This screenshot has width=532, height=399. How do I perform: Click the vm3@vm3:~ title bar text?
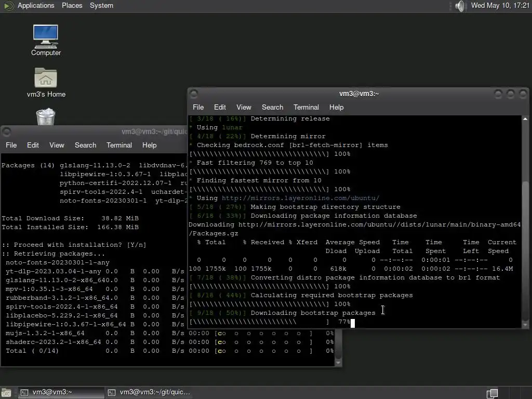click(x=359, y=94)
